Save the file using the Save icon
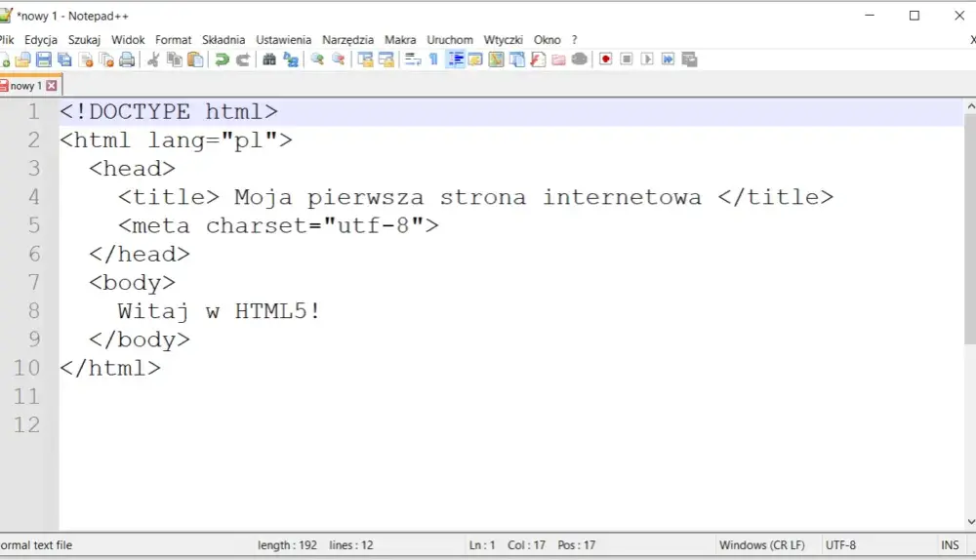 [44, 60]
